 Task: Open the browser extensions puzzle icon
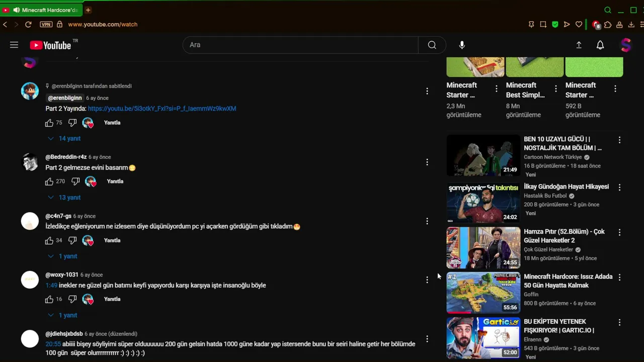coord(608,24)
